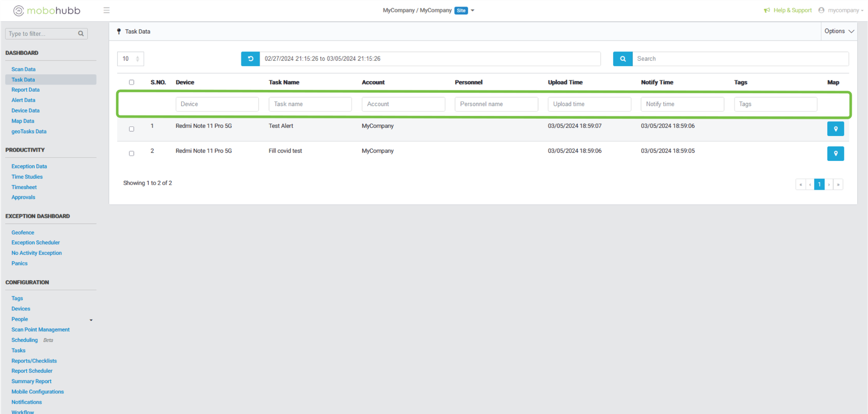
Task: Check the checkbox for row 1
Action: point(131,129)
